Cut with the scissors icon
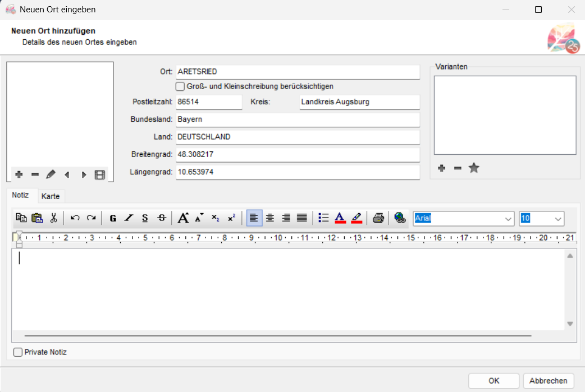585x392 pixels. click(54, 218)
